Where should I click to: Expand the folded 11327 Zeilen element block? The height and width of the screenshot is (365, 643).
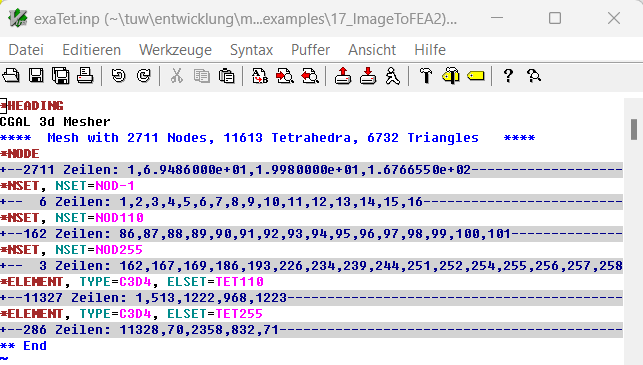click(311, 298)
